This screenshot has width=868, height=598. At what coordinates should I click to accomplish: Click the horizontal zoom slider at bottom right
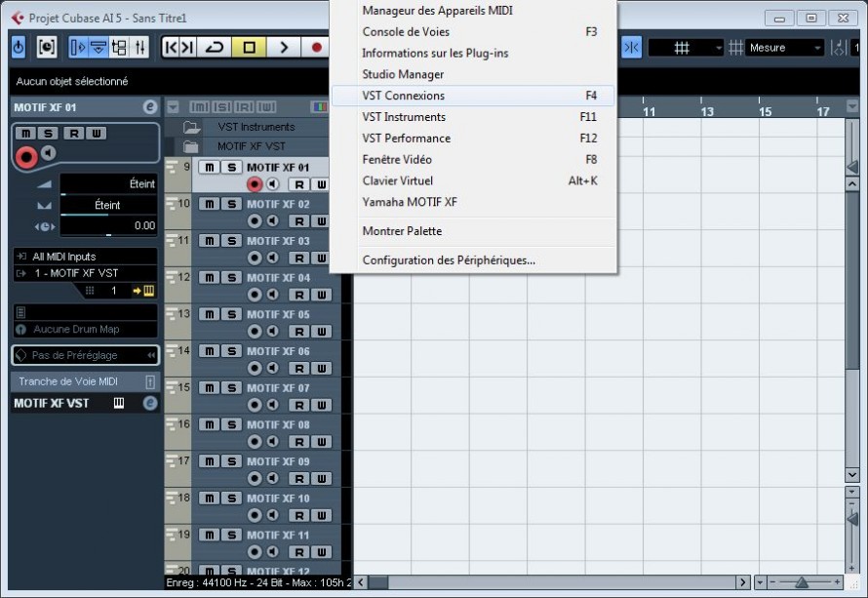pos(802,582)
